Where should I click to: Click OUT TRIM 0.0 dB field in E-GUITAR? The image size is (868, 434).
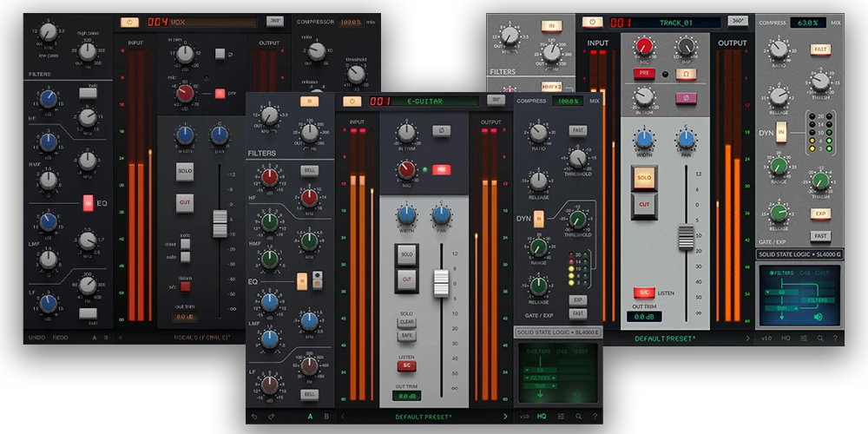407,396
